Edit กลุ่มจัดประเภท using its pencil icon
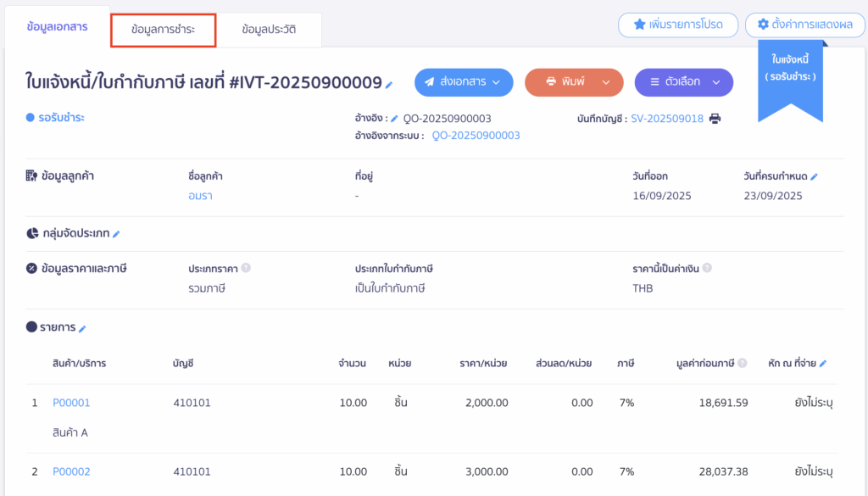Image resolution: width=868 pixels, height=496 pixels. point(117,234)
